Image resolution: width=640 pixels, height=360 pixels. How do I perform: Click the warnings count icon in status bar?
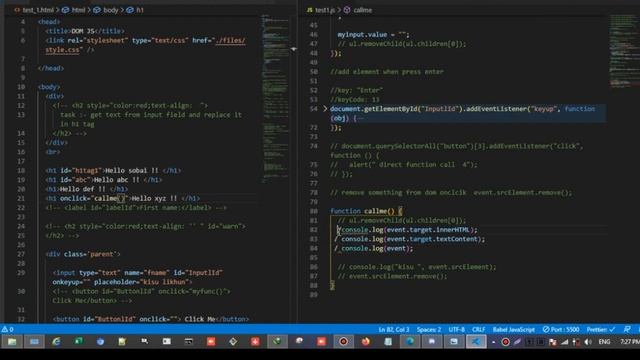[x=8, y=329]
